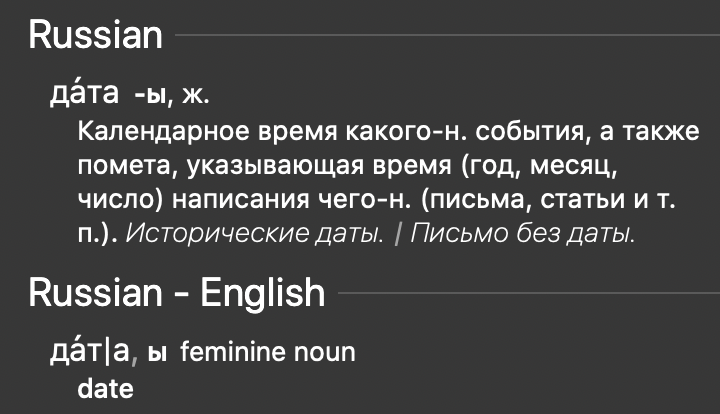The width and height of the screenshot is (720, 414).
Task: Click the vertical bar separating the examples
Action: [x=398, y=232]
